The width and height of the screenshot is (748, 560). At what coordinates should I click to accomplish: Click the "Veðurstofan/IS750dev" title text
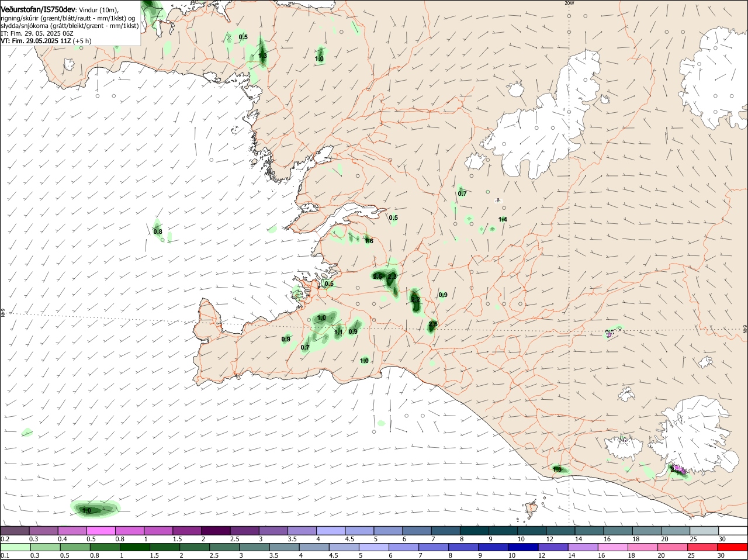38,9
